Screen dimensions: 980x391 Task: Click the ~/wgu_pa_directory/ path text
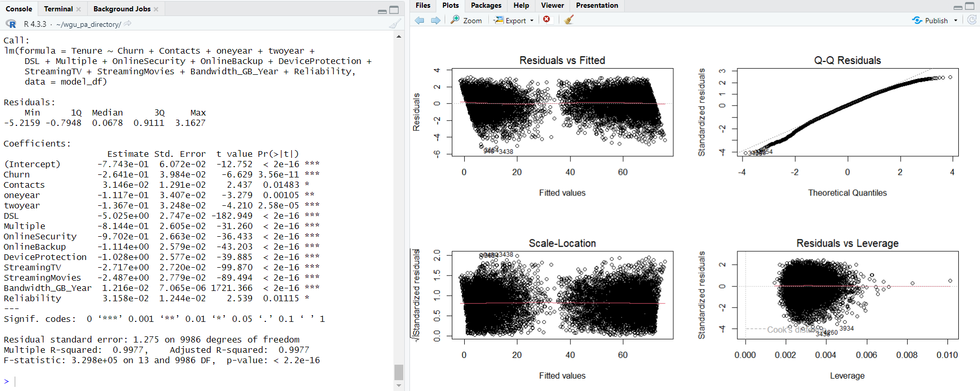[x=89, y=24]
